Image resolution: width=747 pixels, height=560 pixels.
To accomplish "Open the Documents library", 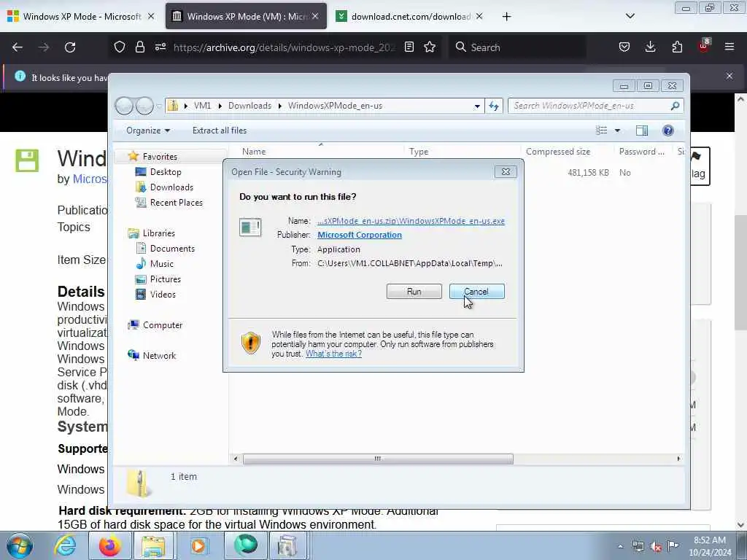I will (172, 249).
